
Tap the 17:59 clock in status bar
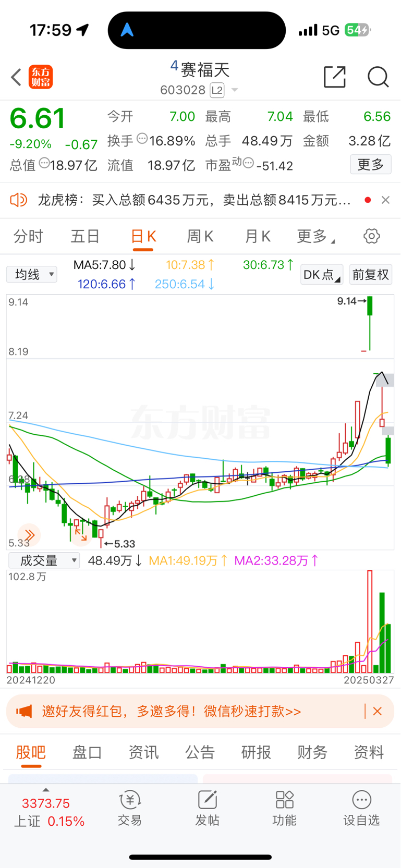pyautogui.click(x=51, y=30)
